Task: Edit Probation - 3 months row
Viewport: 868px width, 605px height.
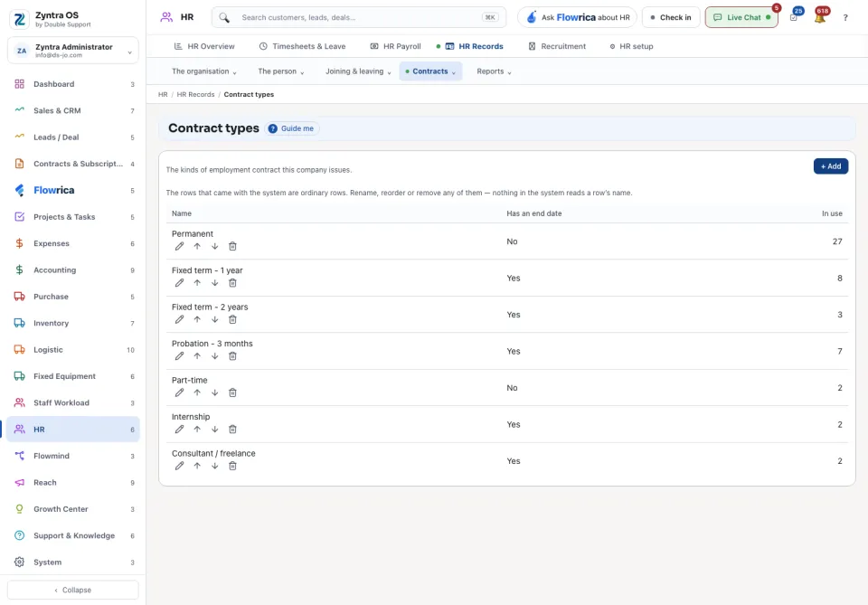Action: 179,356
